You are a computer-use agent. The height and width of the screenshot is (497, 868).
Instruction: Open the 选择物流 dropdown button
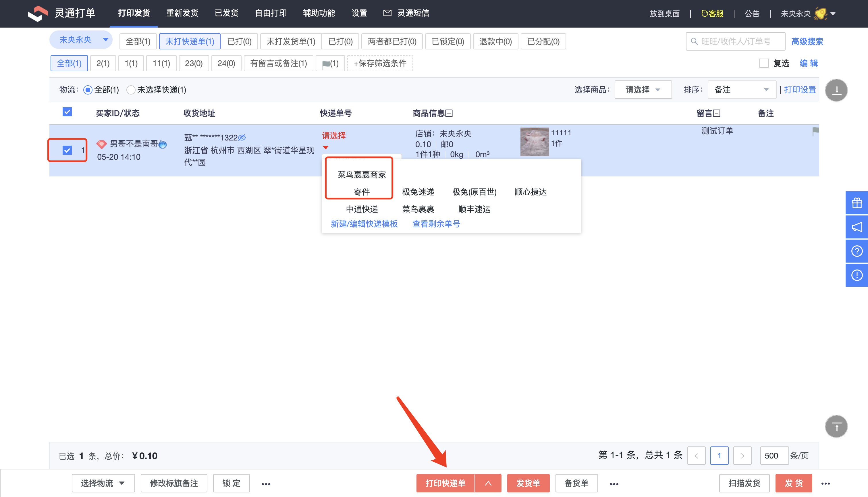[x=103, y=483]
